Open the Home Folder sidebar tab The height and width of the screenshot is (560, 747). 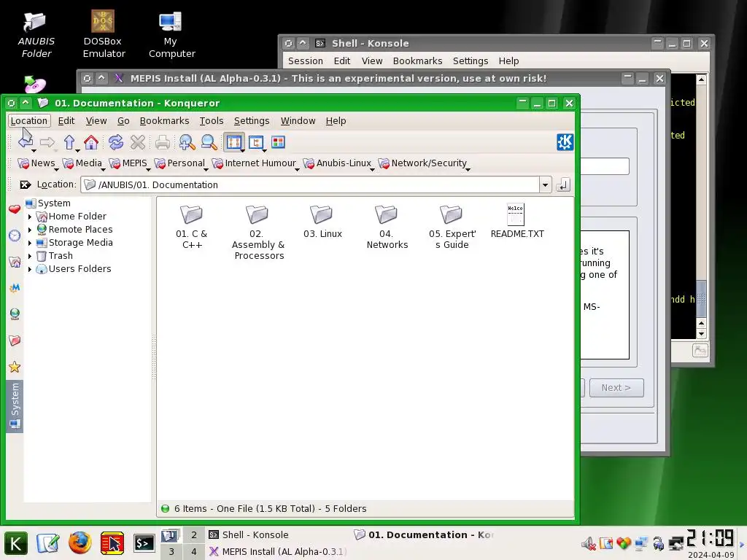[15, 262]
